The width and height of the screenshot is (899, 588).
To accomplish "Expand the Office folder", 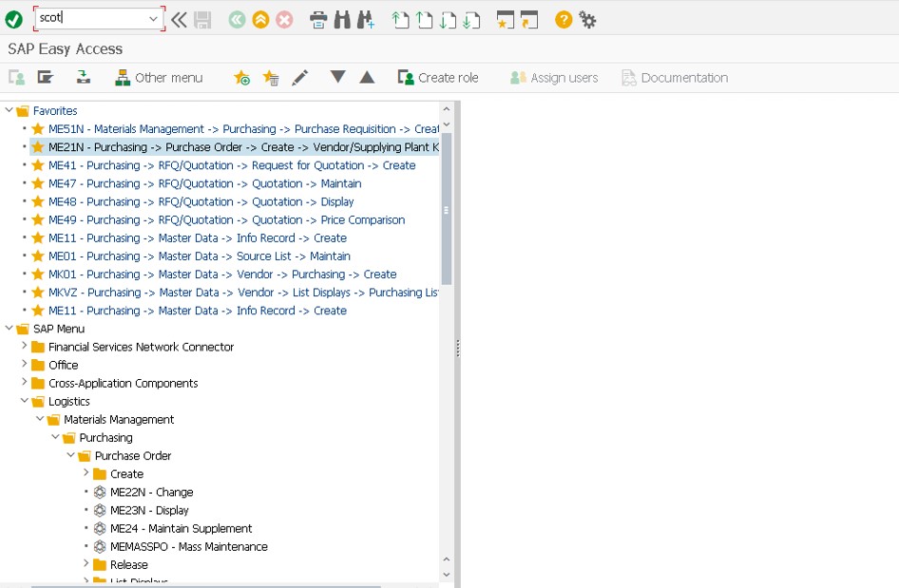I will pos(24,364).
